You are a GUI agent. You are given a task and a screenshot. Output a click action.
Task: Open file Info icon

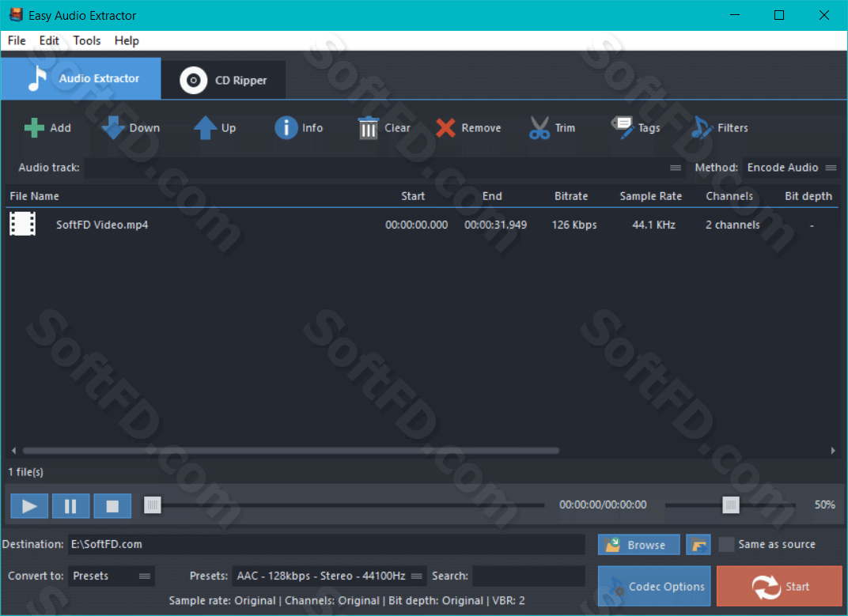pyautogui.click(x=286, y=128)
